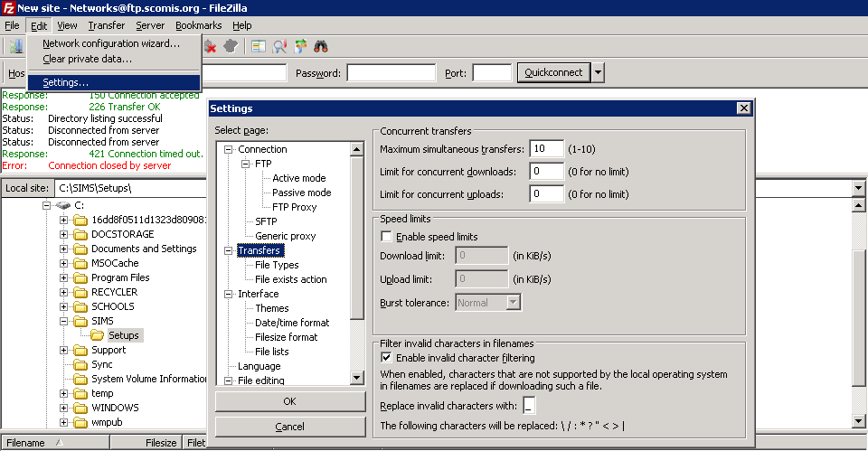Click the magnifier-over-list toolbar icon
Image resolution: width=868 pixels, height=451 pixels.
[279, 46]
